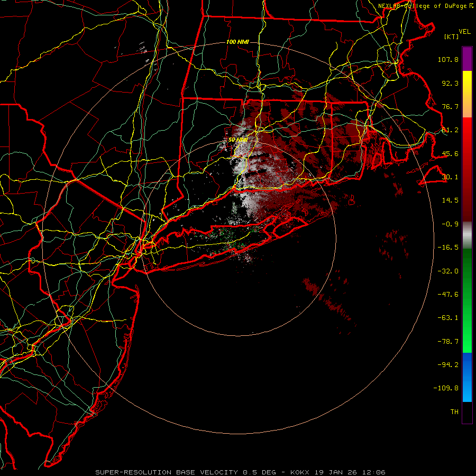Click the NEXLAB-College of DuPage header text

click(x=423, y=6)
